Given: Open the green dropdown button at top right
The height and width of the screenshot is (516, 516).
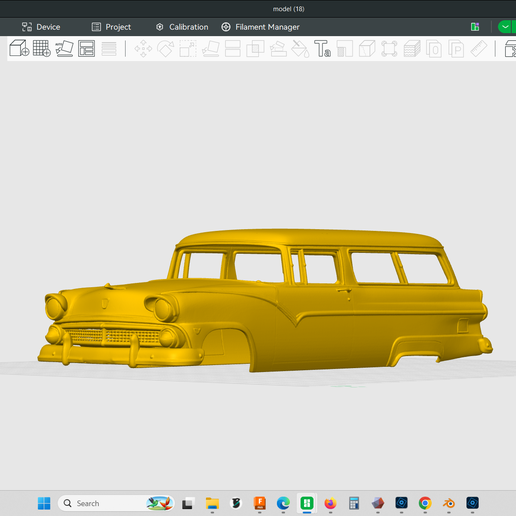Looking at the screenshot, I should click(506, 27).
